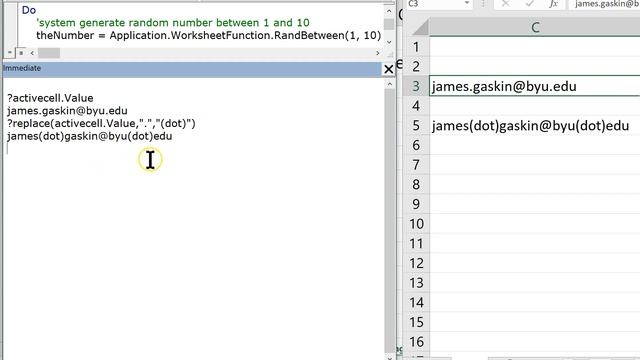Click the james.gaskin@byu.edu output line in Immediate
640x360 pixels.
tap(67, 111)
